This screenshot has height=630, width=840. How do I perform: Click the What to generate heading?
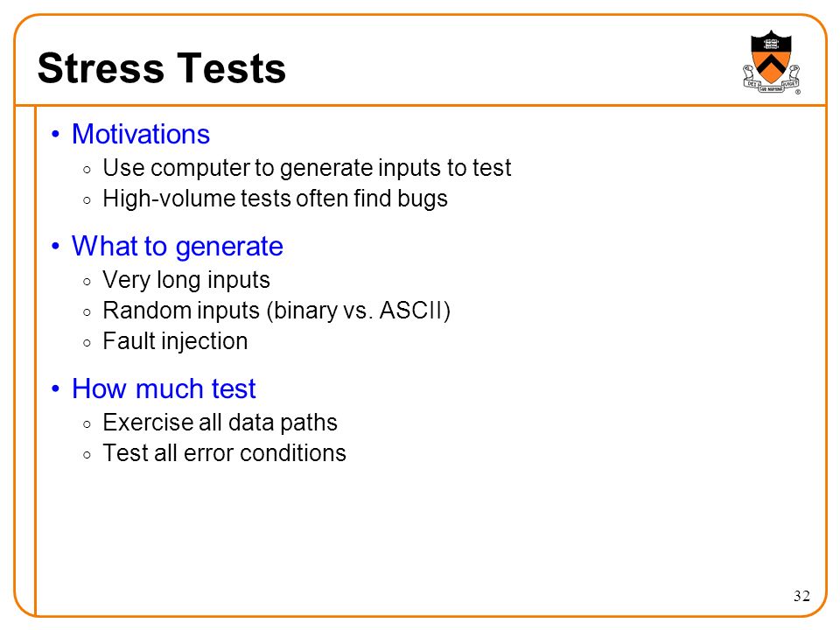click(x=178, y=247)
